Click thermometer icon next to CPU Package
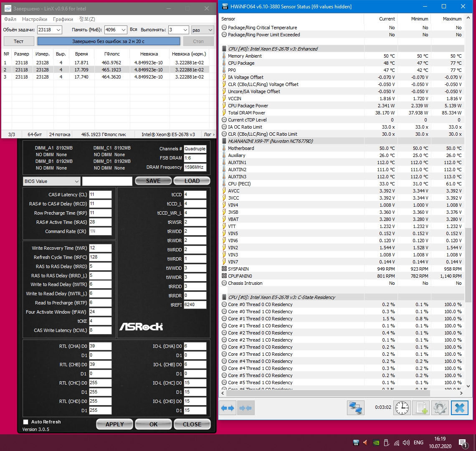This screenshot has height=451, width=476. tap(224, 63)
